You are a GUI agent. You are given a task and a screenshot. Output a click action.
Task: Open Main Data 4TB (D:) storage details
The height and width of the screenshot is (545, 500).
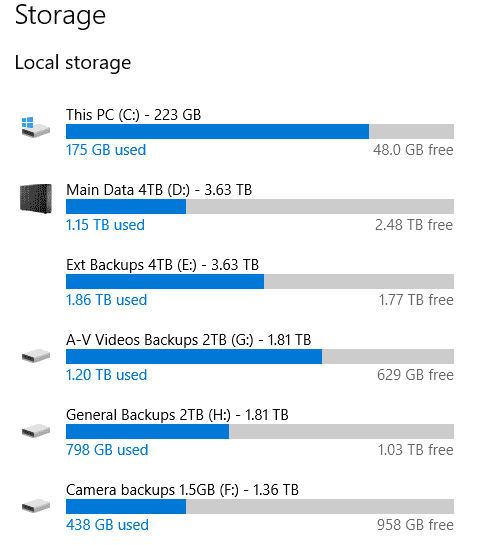(x=159, y=190)
